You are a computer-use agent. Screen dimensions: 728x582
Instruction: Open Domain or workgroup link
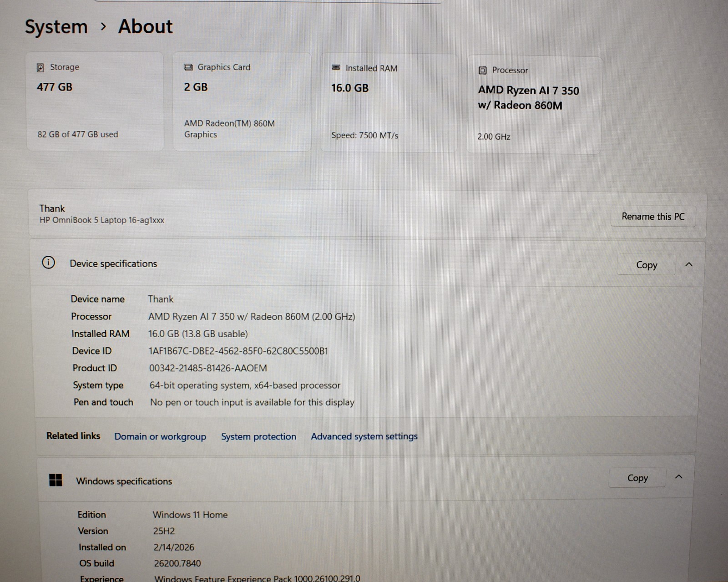click(x=160, y=436)
